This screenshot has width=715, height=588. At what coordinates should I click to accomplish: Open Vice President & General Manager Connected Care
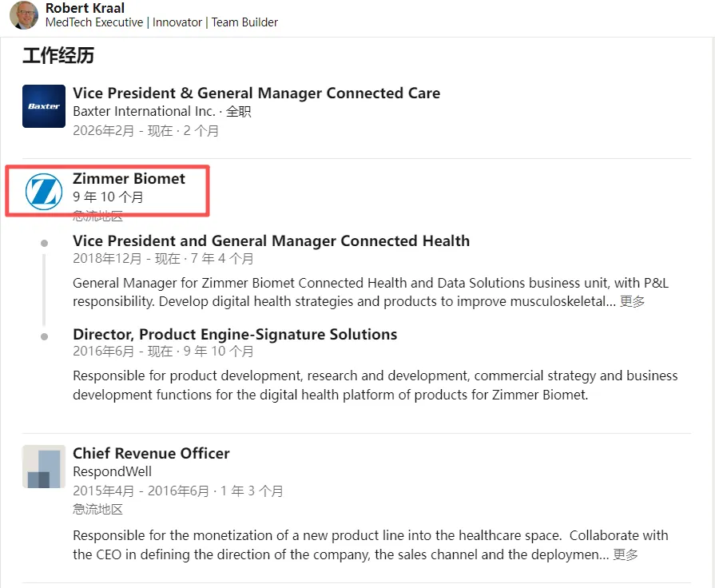256,93
